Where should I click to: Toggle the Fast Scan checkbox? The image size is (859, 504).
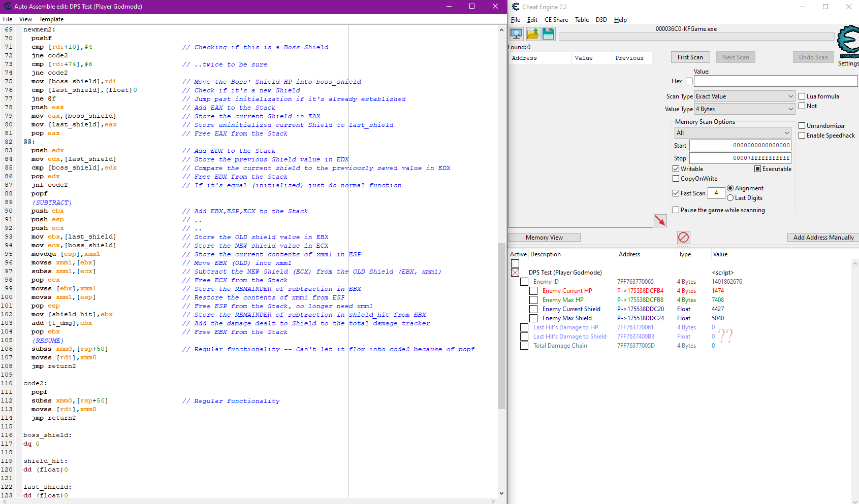pos(676,193)
